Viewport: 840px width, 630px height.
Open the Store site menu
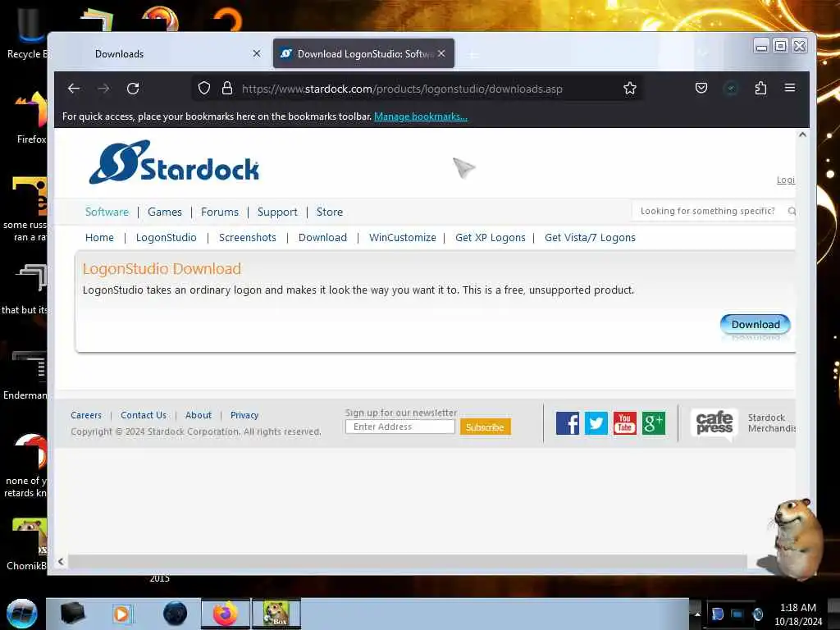[330, 212]
